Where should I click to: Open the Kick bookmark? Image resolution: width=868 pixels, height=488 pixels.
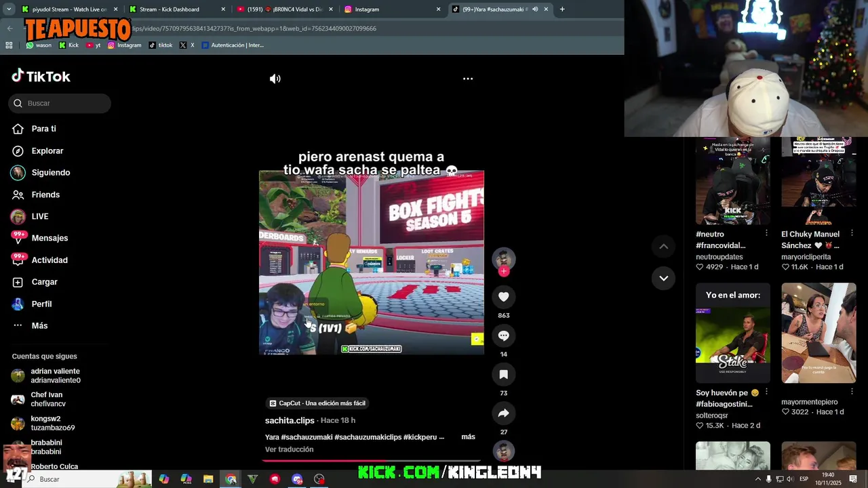(68, 45)
